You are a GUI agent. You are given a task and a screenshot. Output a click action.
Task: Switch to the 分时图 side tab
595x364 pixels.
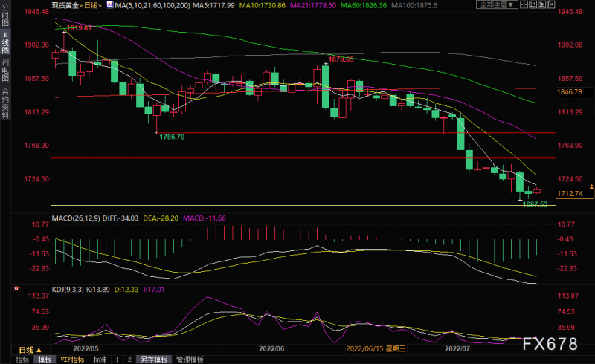click(5, 14)
